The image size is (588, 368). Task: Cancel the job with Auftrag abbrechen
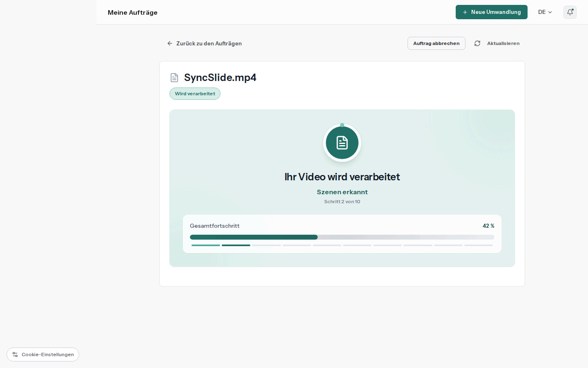coord(437,43)
